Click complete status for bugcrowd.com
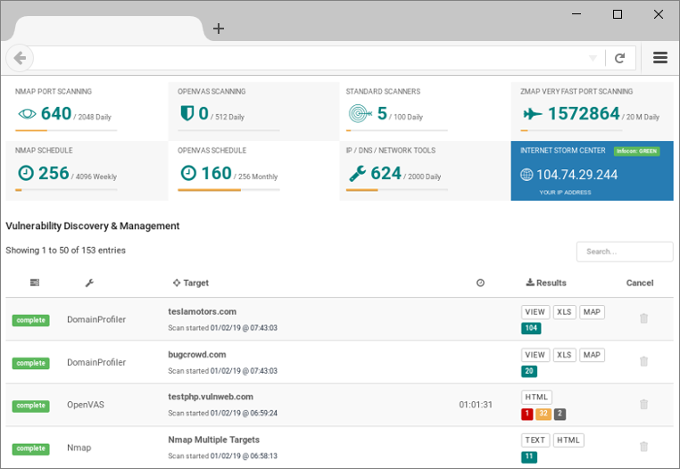 (31, 363)
